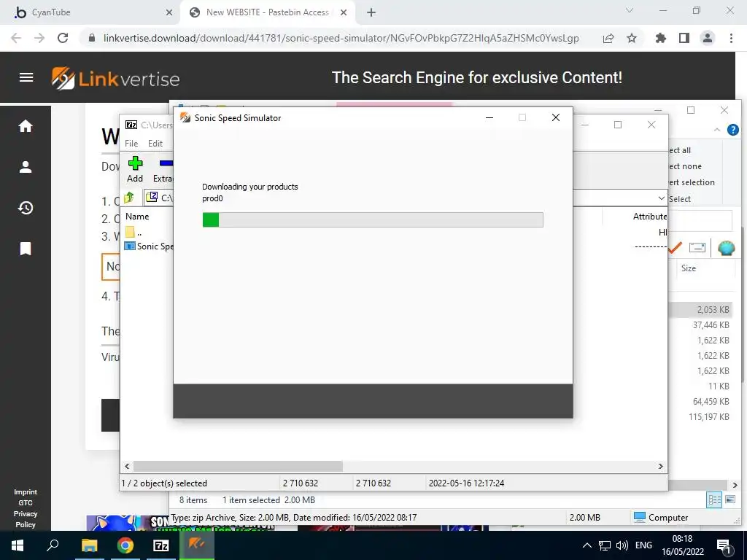Open Chrome tab search dropdown
This screenshot has width=747, height=560.
click(x=630, y=10)
